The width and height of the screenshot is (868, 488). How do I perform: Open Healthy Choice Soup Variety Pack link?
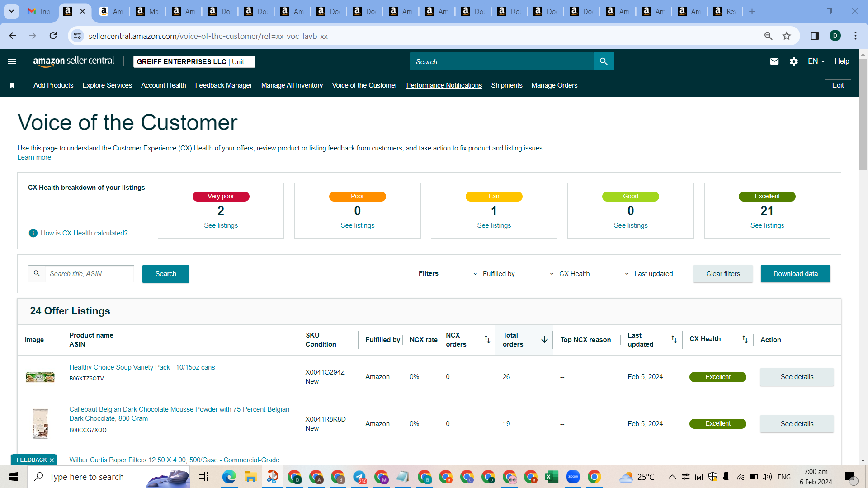(142, 367)
